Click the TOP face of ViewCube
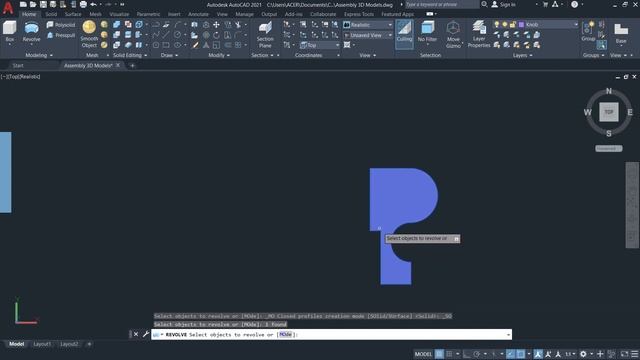Viewport: 640px width, 360px height. (x=609, y=112)
